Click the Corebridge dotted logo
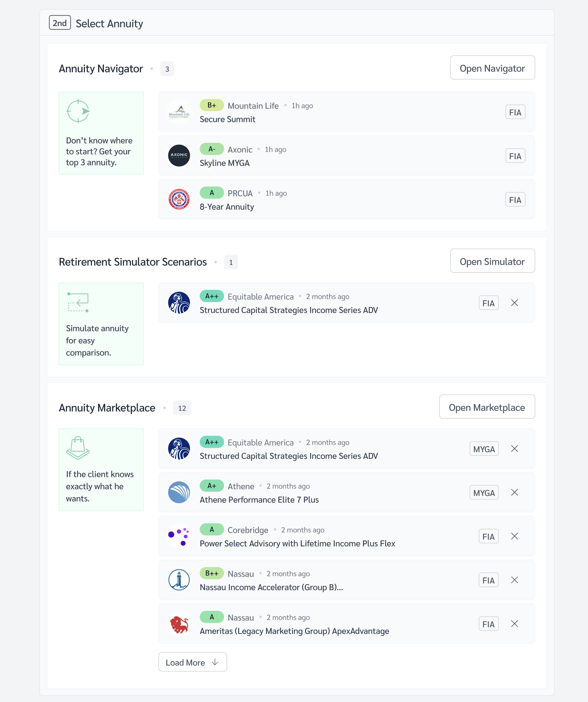The height and width of the screenshot is (702, 588). [x=179, y=536]
